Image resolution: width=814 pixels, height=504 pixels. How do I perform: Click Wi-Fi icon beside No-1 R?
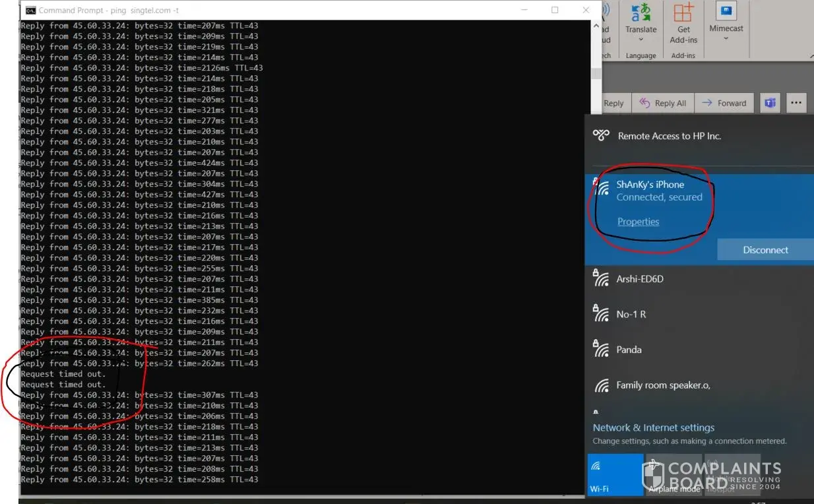click(x=601, y=313)
